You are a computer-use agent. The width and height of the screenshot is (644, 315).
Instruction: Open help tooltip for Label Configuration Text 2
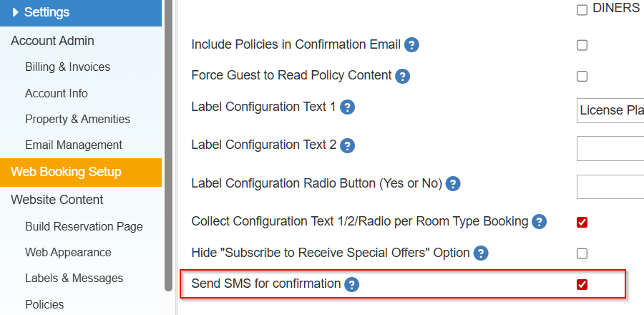pos(347,145)
